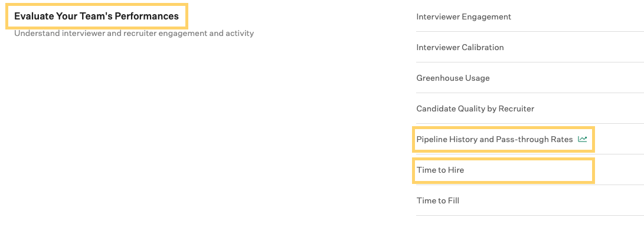Click the highlighted Pipeline History row
The height and width of the screenshot is (237, 644).
pos(503,139)
